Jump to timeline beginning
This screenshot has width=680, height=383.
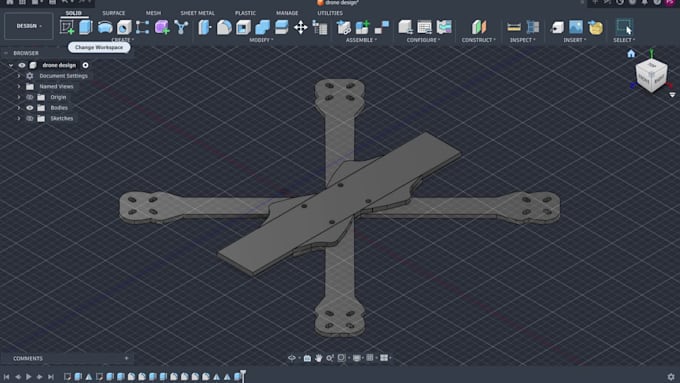coord(7,377)
